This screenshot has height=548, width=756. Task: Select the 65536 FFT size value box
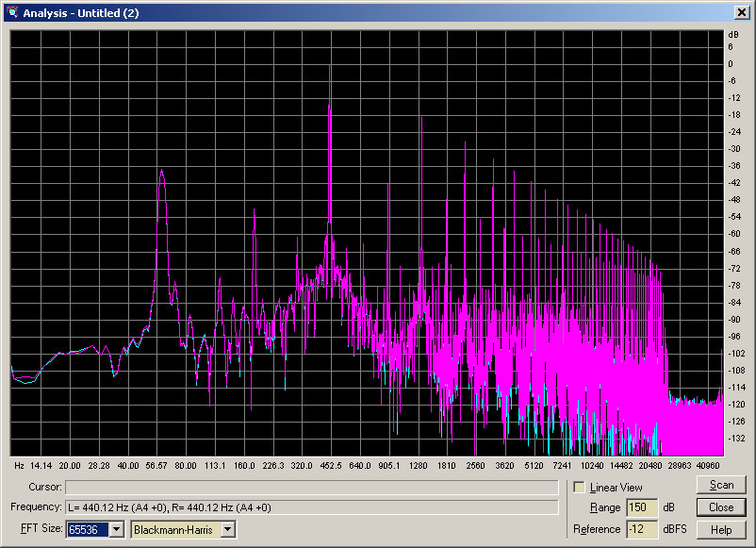click(x=87, y=529)
